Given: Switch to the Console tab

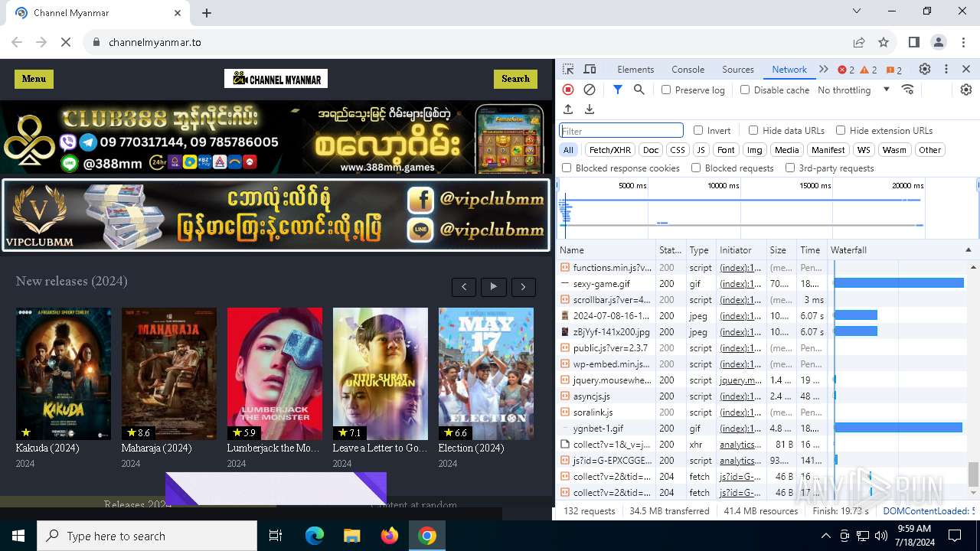Looking at the screenshot, I should point(688,70).
